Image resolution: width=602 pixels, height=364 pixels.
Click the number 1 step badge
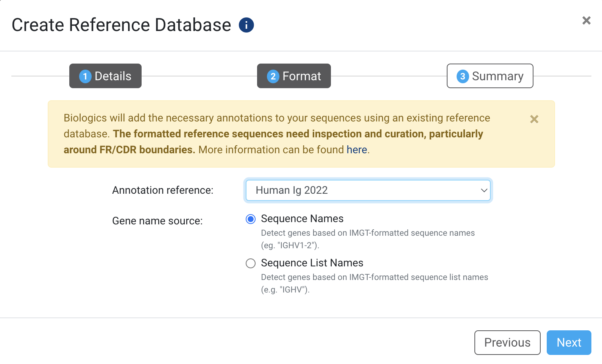85,76
